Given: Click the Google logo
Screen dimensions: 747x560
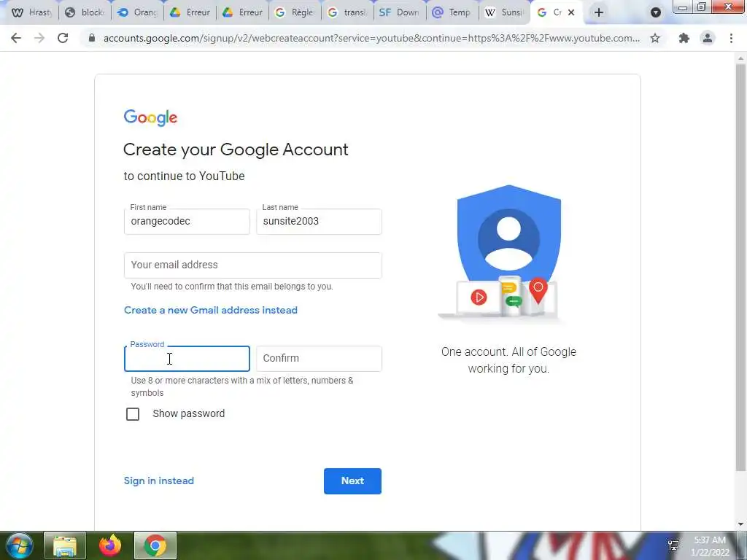Looking at the screenshot, I should click(x=150, y=117).
